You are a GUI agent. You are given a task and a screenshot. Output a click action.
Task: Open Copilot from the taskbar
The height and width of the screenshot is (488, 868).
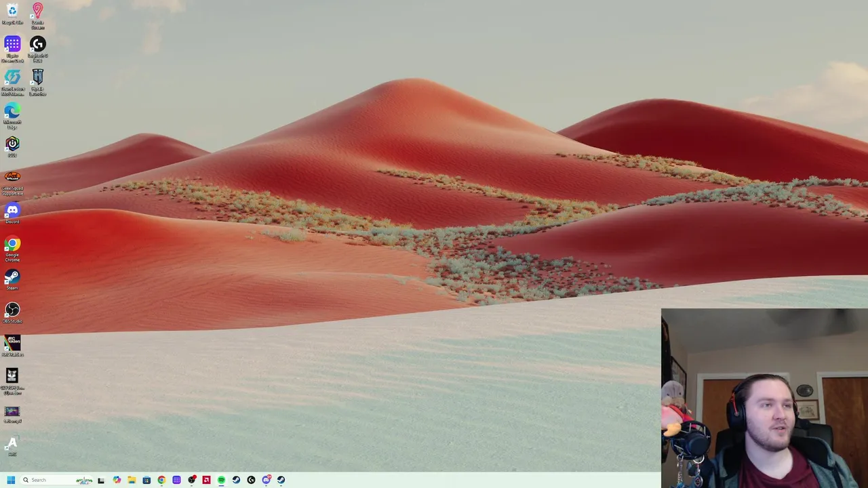point(117,480)
